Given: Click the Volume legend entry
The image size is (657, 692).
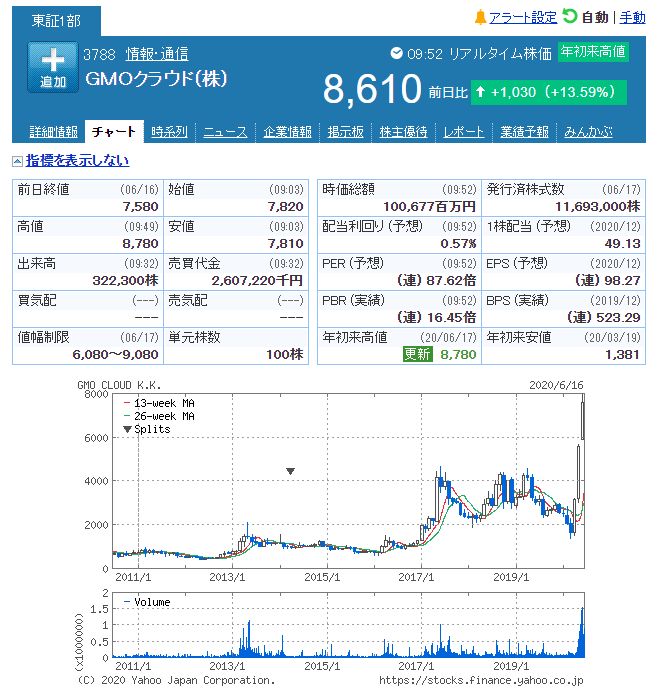Looking at the screenshot, I should tap(147, 602).
